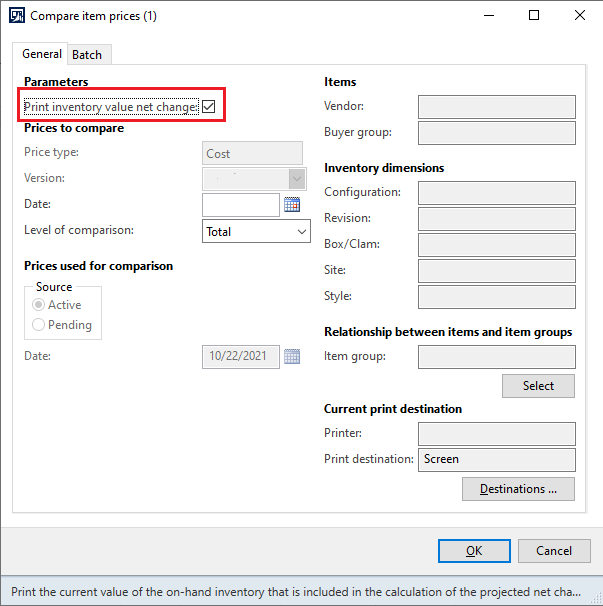Click the Cancel button
The width and height of the screenshot is (603, 606).
553,550
